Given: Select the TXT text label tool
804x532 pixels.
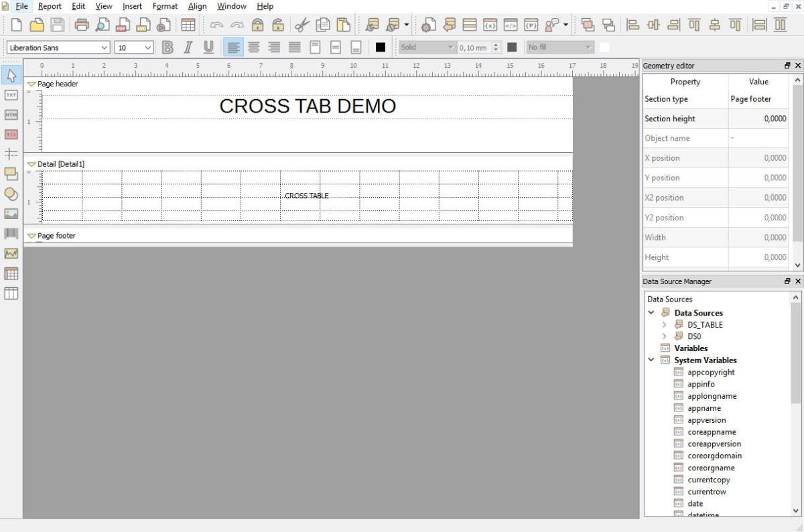Looking at the screenshot, I should click(x=11, y=95).
